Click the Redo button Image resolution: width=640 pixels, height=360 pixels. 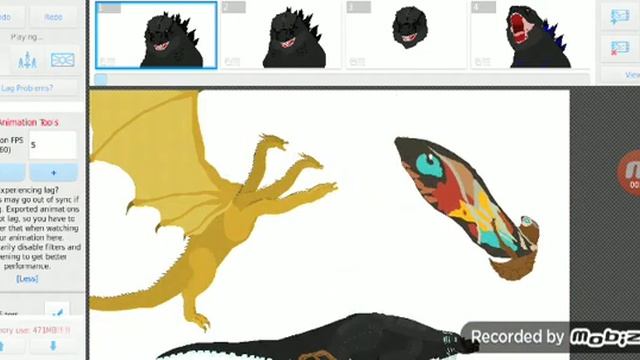[x=53, y=17]
